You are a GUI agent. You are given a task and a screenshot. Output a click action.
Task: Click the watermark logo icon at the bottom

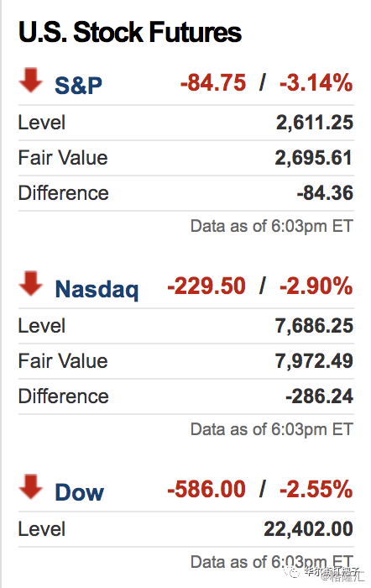click(291, 571)
